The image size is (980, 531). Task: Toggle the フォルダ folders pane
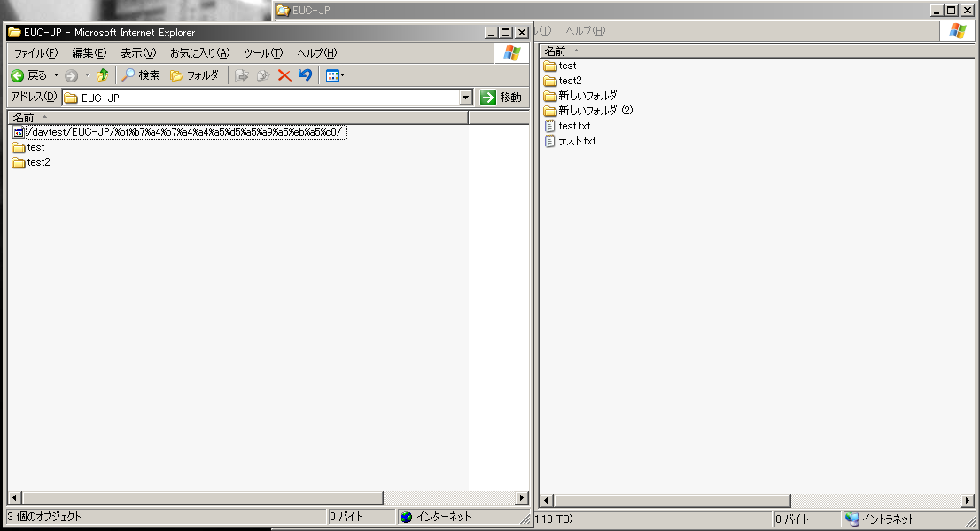tap(194, 75)
